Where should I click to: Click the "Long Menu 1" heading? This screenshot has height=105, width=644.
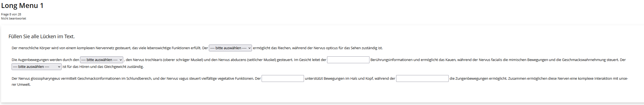pos(22,5)
